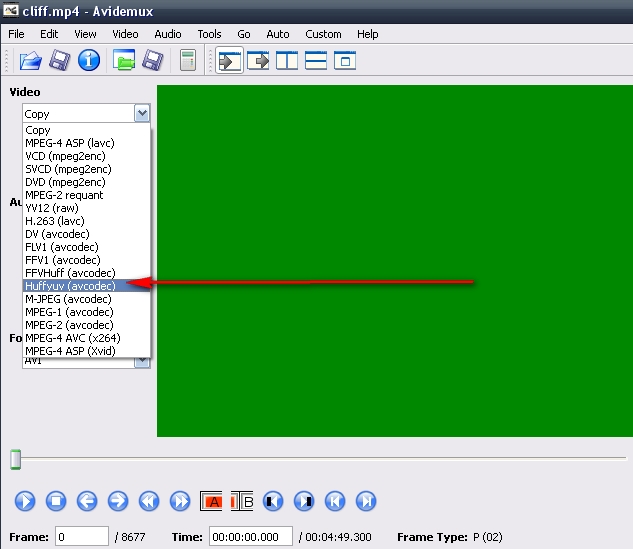This screenshot has height=549, width=633.
Task: Select the output preview mode icon
Action: pyautogui.click(x=258, y=61)
